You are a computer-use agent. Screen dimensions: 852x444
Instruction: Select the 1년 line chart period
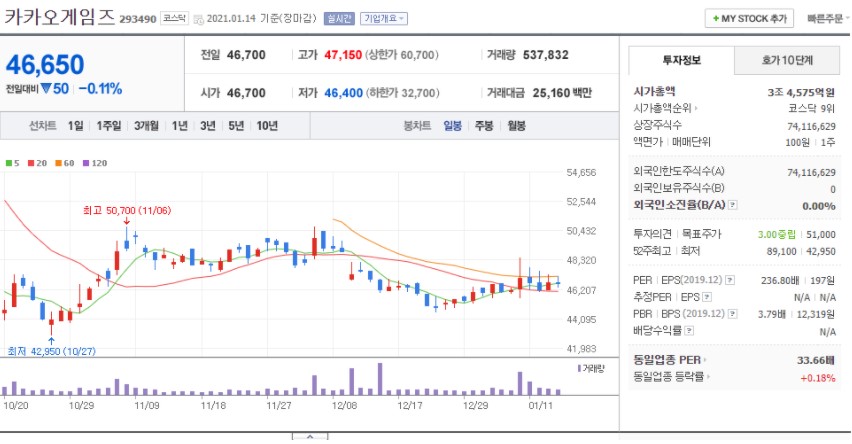[x=179, y=126]
